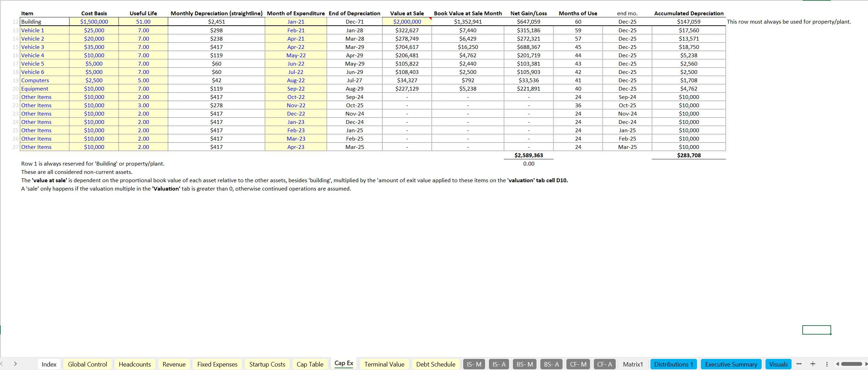868x370 pixels.
Task: Switch to the CF- A tab
Action: coord(605,364)
